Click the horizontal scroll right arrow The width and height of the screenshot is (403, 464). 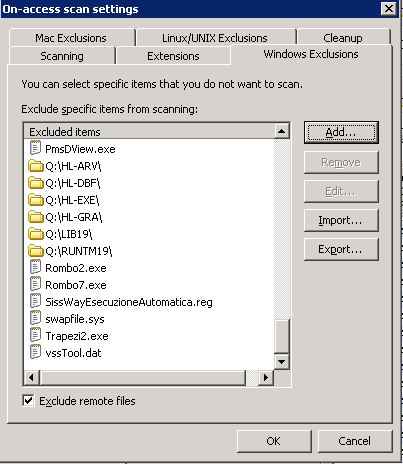point(266,378)
